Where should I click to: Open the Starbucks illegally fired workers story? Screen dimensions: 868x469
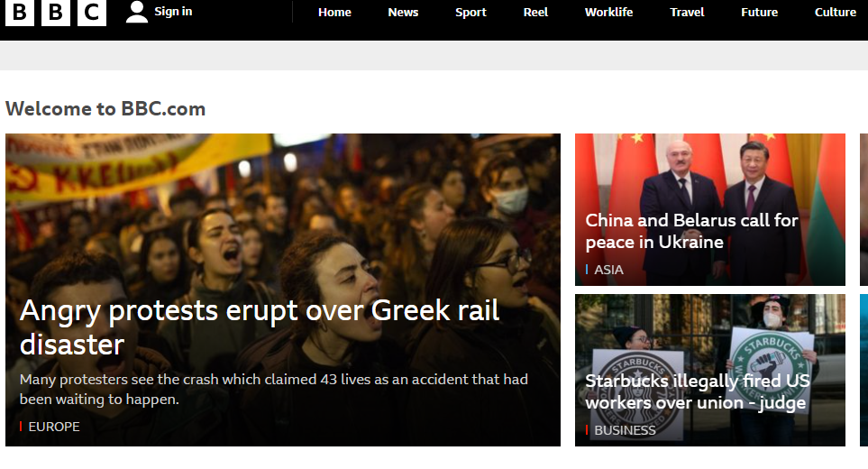(697, 391)
